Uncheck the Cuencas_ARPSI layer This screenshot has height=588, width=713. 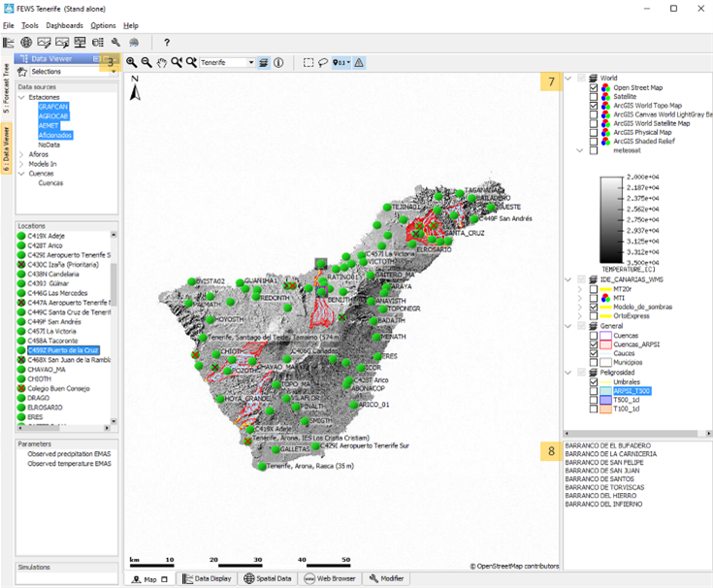coord(593,343)
